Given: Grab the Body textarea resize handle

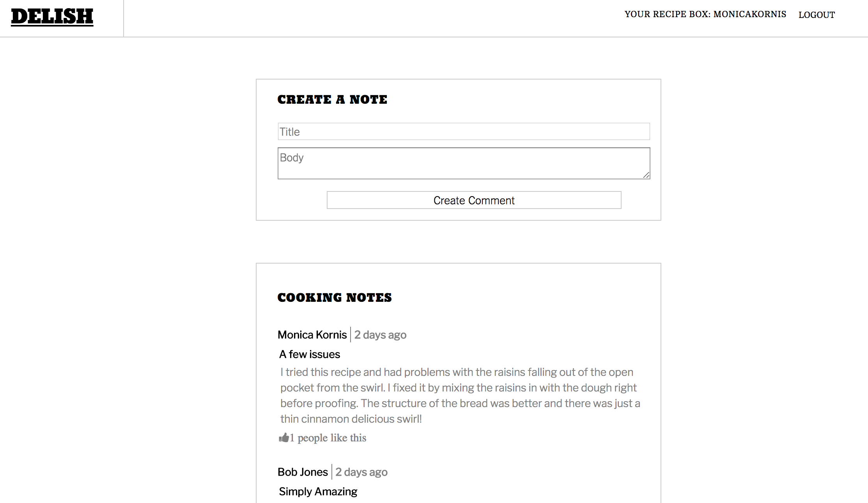Looking at the screenshot, I should click(x=646, y=175).
